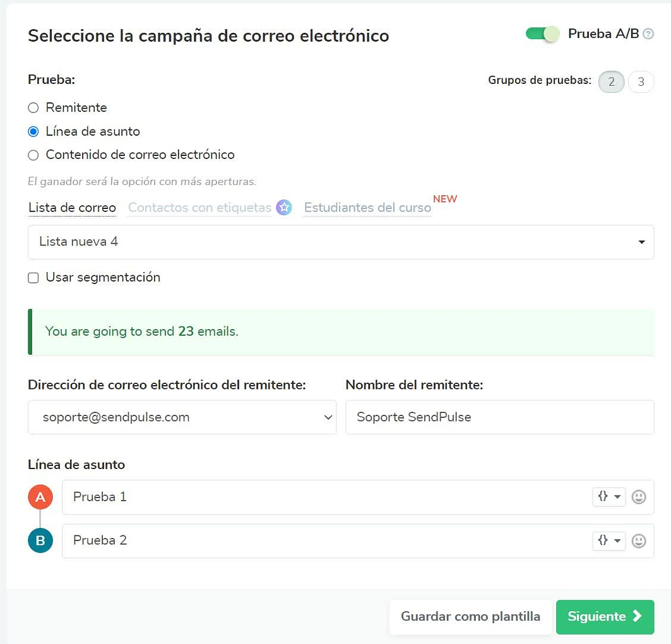671x644 pixels.
Task: Open the emoji picker for subject line B
Action: point(639,540)
